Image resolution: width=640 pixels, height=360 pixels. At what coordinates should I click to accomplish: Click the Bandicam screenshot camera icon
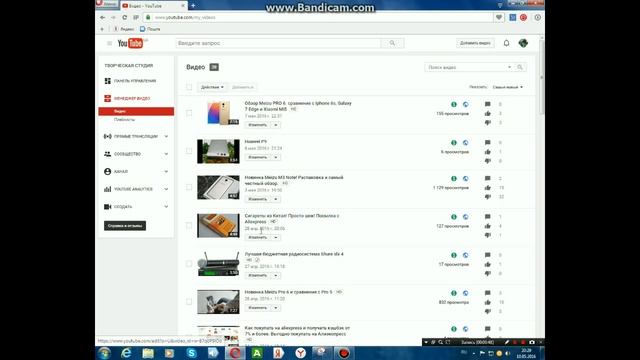click(532, 342)
